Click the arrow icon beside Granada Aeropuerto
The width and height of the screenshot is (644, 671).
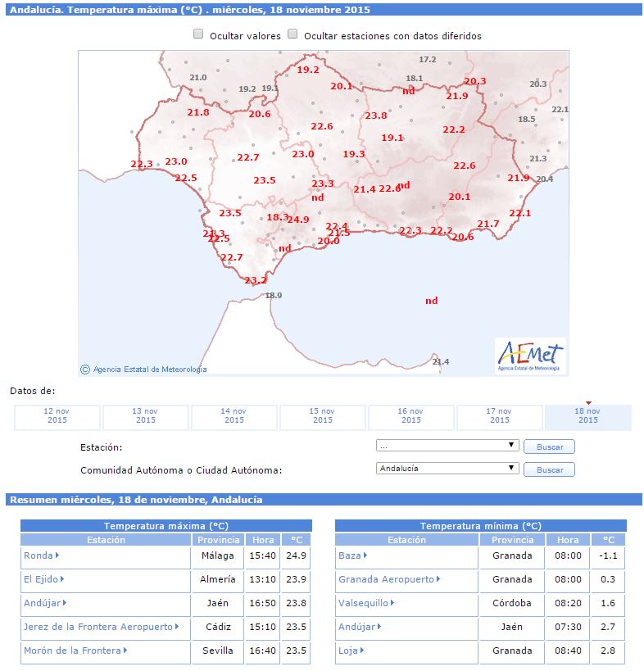(x=439, y=579)
